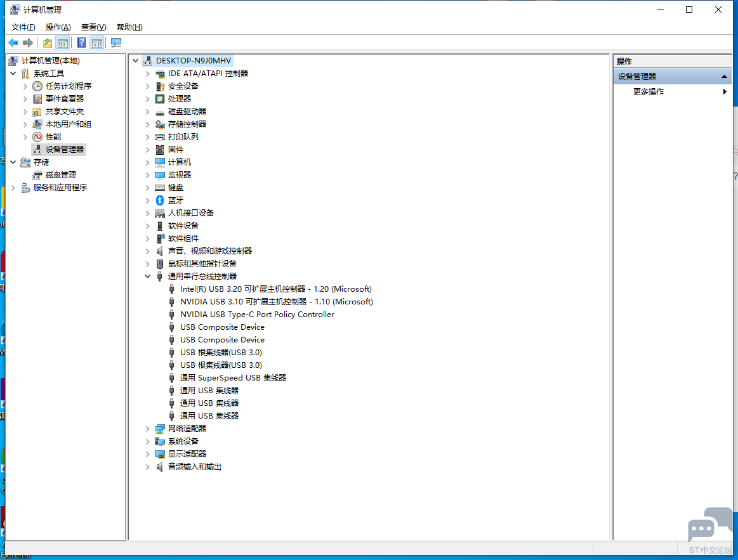The image size is (738, 560).
Task: Click the 网络适配器 network adapter icon
Action: (160, 429)
